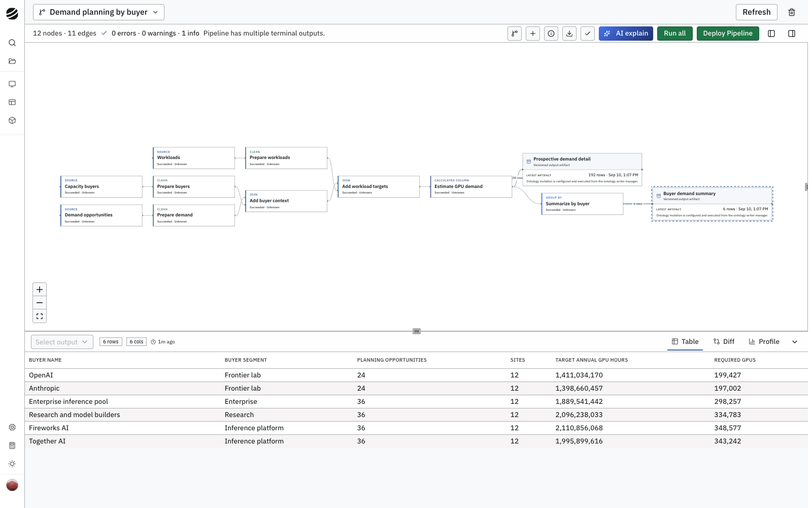Click the Run all button
Viewport: 812px width, 508px height.
pos(674,34)
